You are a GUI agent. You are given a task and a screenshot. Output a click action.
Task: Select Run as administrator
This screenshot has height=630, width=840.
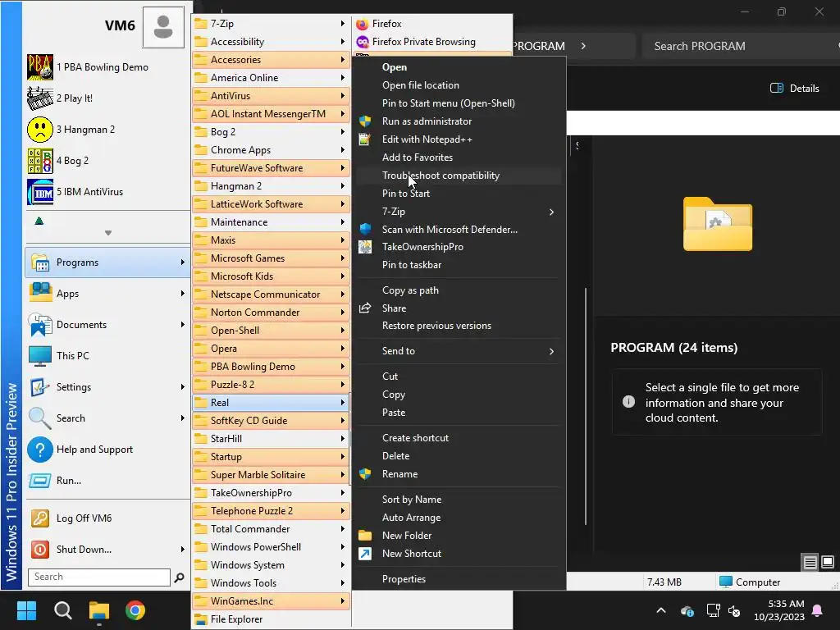(459, 121)
